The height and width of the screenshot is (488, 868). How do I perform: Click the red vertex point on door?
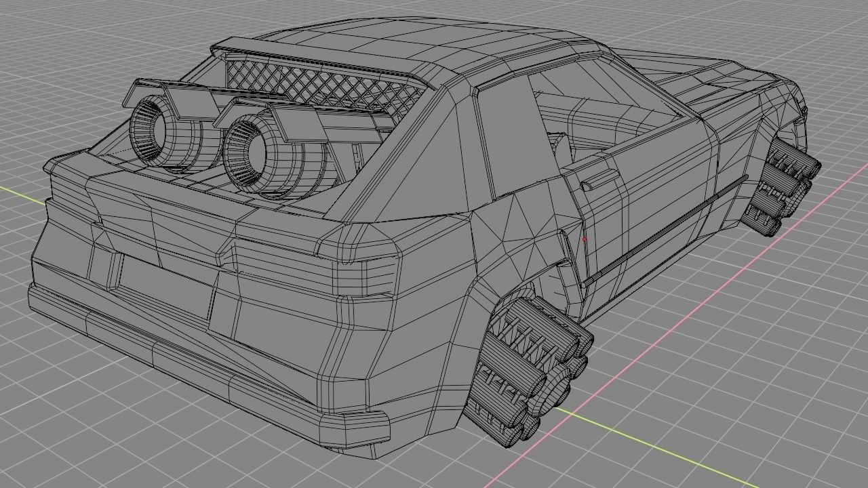pos(585,239)
